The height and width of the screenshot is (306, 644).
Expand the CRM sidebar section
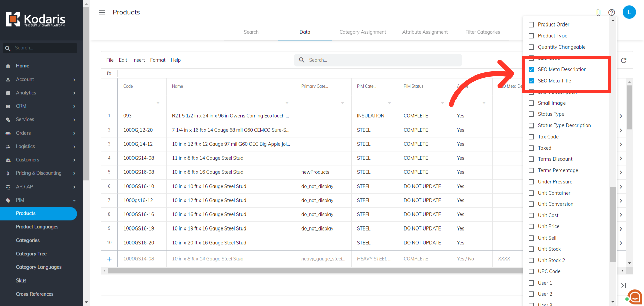pos(74,106)
